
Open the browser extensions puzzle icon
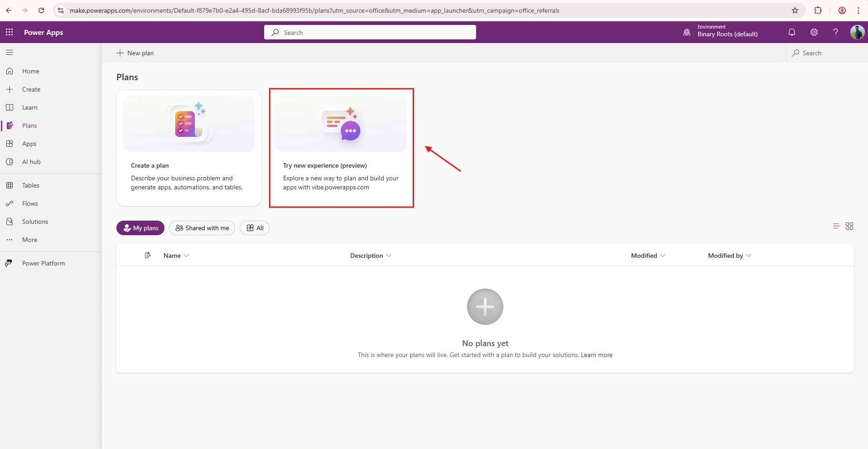coord(818,10)
